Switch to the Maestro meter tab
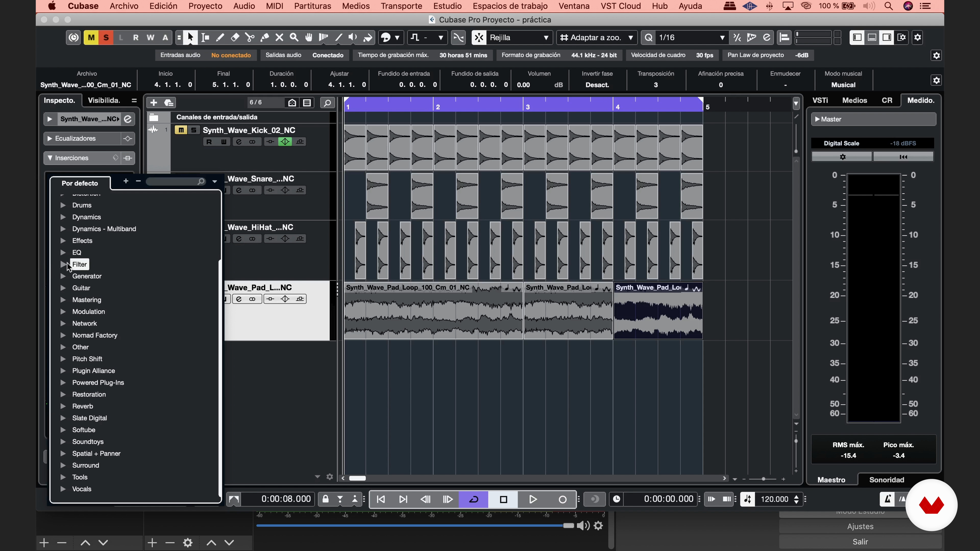This screenshot has height=551, width=980. click(x=831, y=480)
